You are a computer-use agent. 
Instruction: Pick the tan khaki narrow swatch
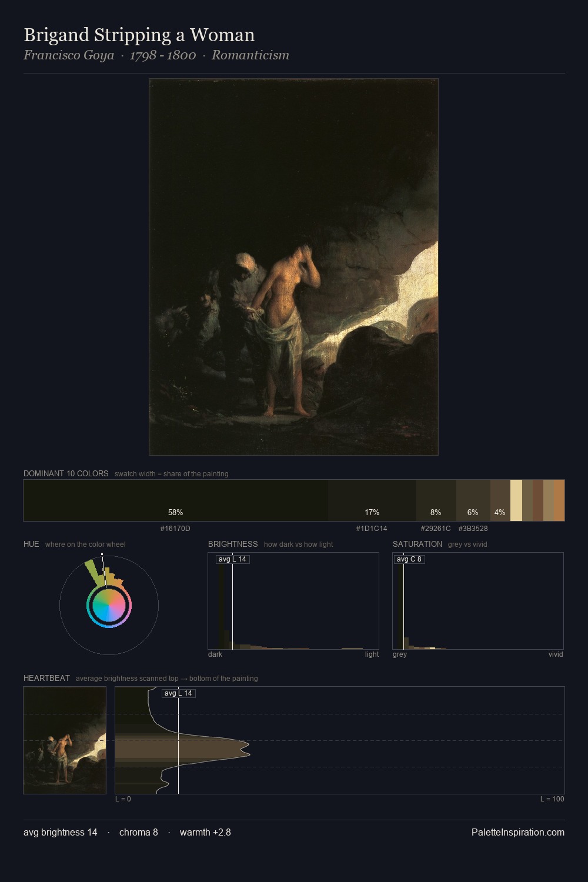point(549,500)
